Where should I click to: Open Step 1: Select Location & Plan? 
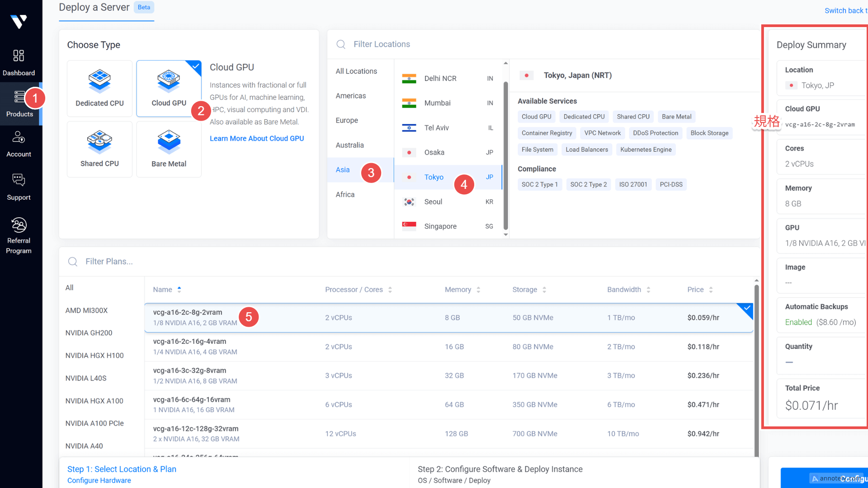(x=122, y=469)
